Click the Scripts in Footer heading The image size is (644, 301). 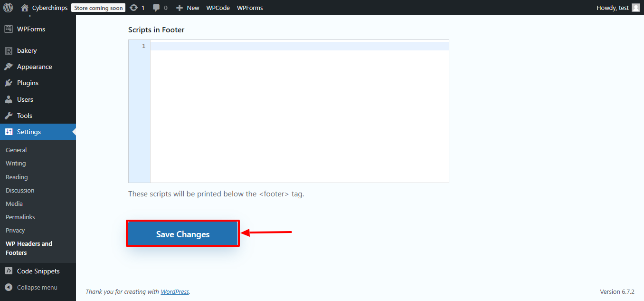156,29
